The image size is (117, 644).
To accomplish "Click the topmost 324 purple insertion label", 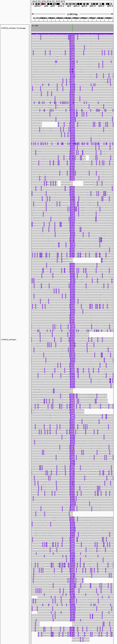I will 72,46.
